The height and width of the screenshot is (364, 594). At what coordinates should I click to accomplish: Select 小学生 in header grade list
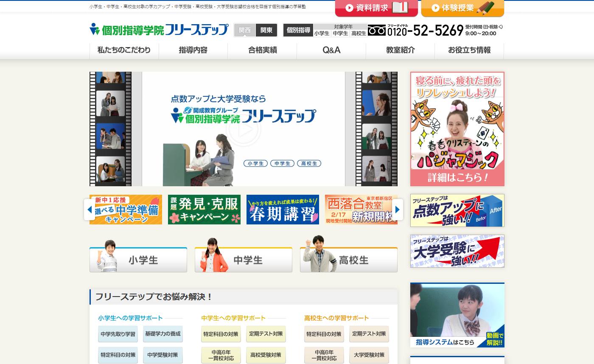pyautogui.click(x=322, y=33)
